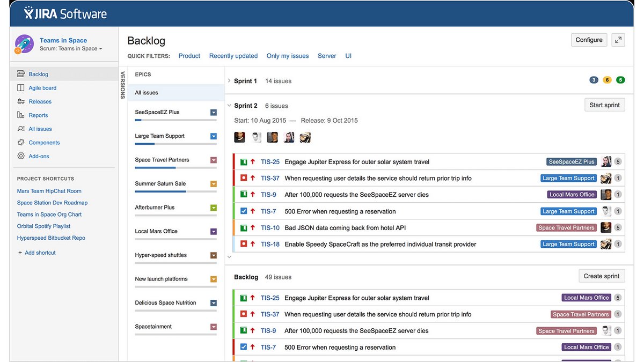The image size is (644, 362).
Task: Click the Reports sidebar icon
Action: pyautogui.click(x=21, y=115)
